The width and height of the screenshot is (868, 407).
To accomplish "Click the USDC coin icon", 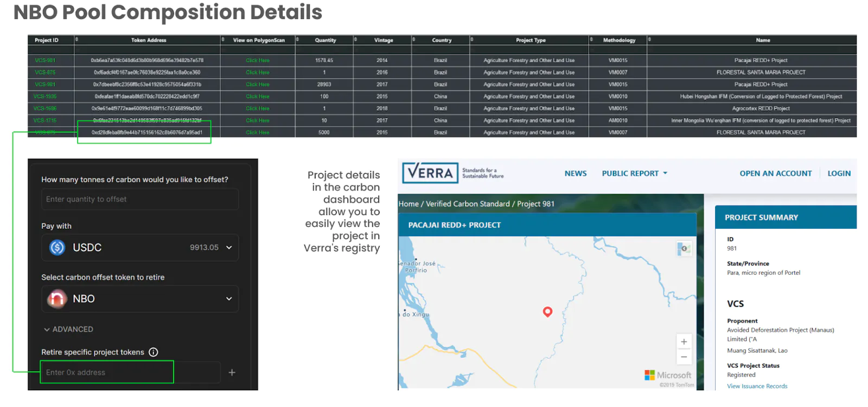I will click(57, 248).
